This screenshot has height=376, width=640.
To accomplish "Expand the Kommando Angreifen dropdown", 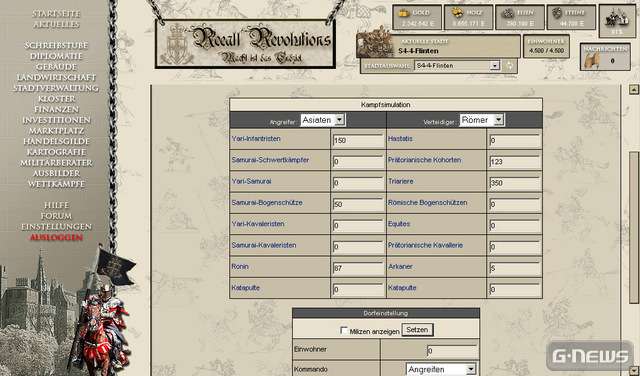I will click(x=441, y=369).
